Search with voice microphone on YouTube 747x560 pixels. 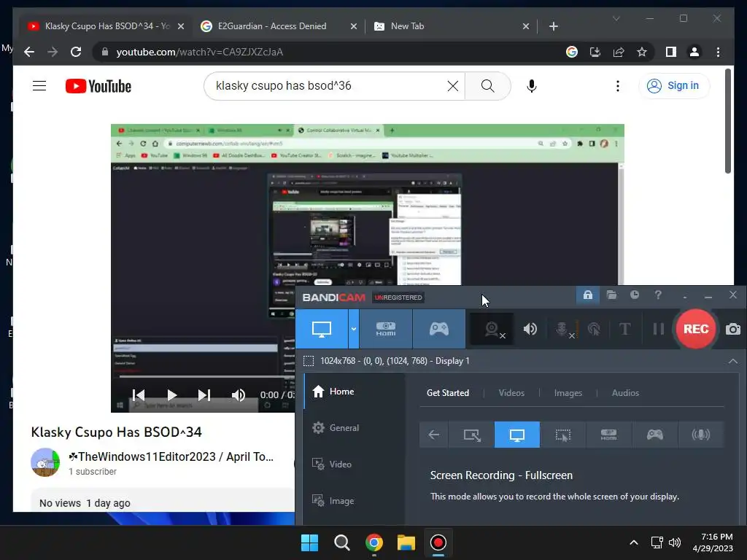[x=532, y=86]
